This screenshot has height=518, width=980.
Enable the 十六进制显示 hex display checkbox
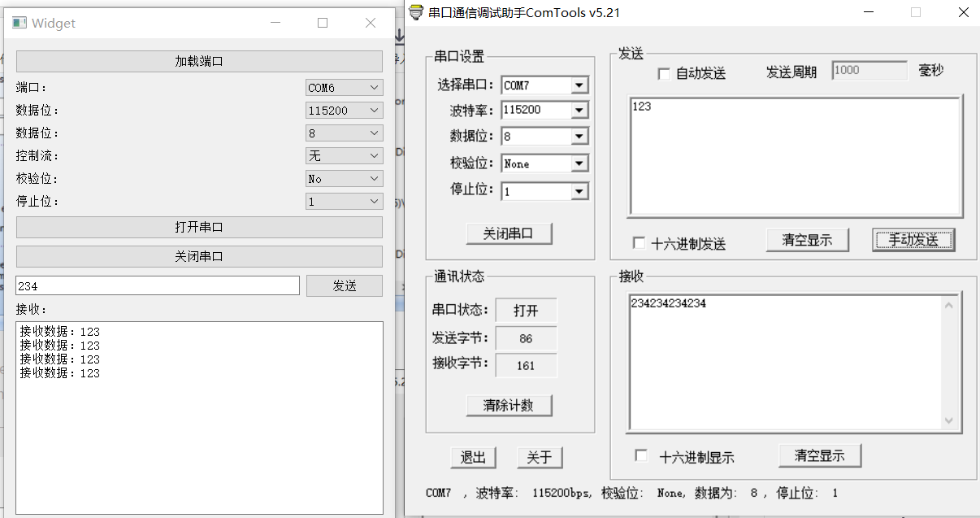(640, 456)
